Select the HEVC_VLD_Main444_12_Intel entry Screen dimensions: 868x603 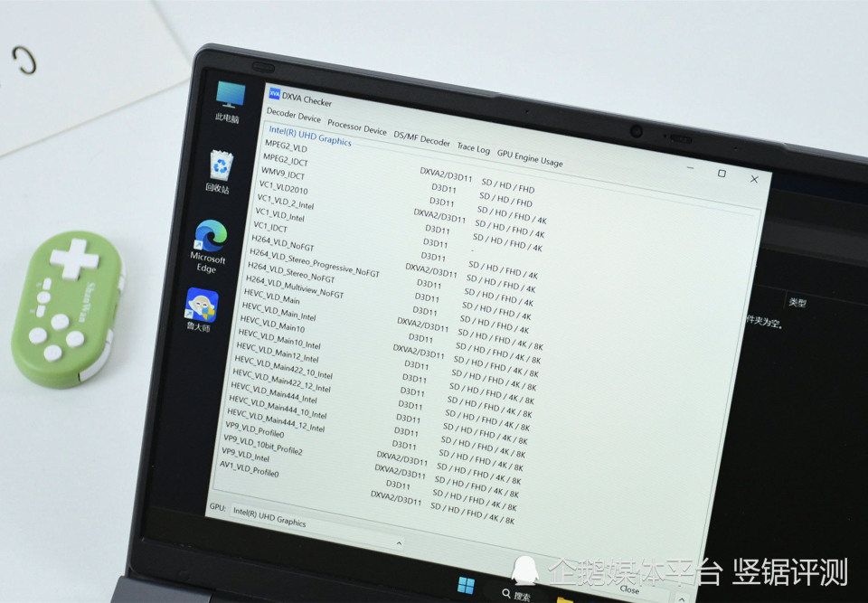click(276, 420)
